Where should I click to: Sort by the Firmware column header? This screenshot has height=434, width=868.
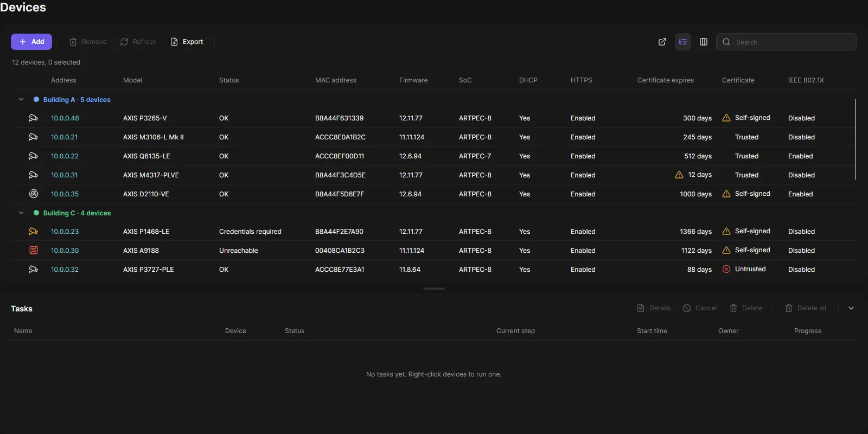pyautogui.click(x=413, y=80)
